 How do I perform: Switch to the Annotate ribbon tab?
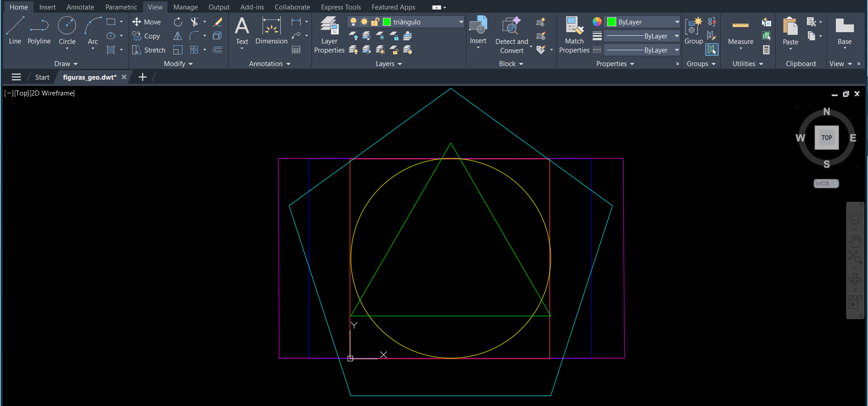click(80, 7)
